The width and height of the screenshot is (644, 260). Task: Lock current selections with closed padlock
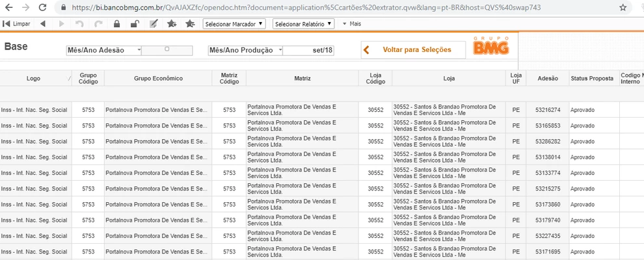click(x=117, y=24)
